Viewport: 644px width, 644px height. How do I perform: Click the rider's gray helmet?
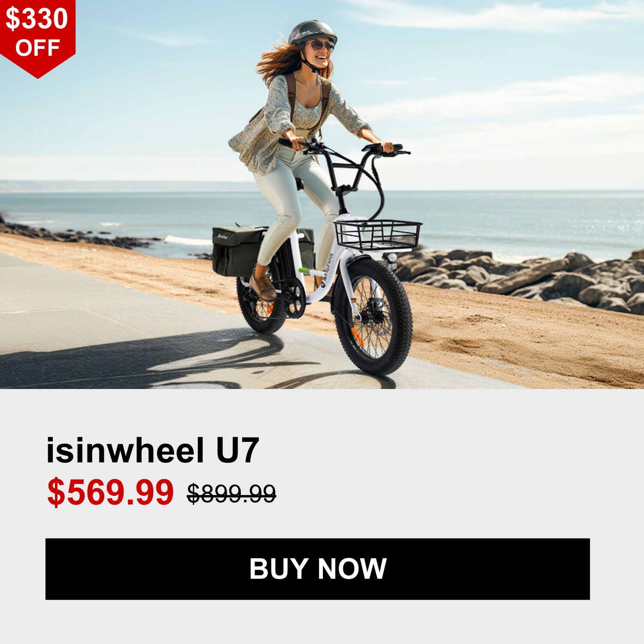tap(313, 32)
